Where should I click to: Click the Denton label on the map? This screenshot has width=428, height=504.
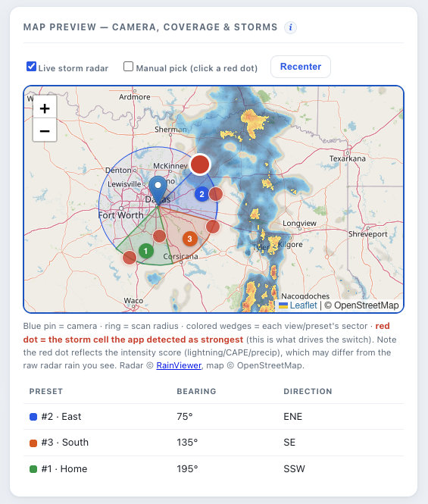(119, 171)
